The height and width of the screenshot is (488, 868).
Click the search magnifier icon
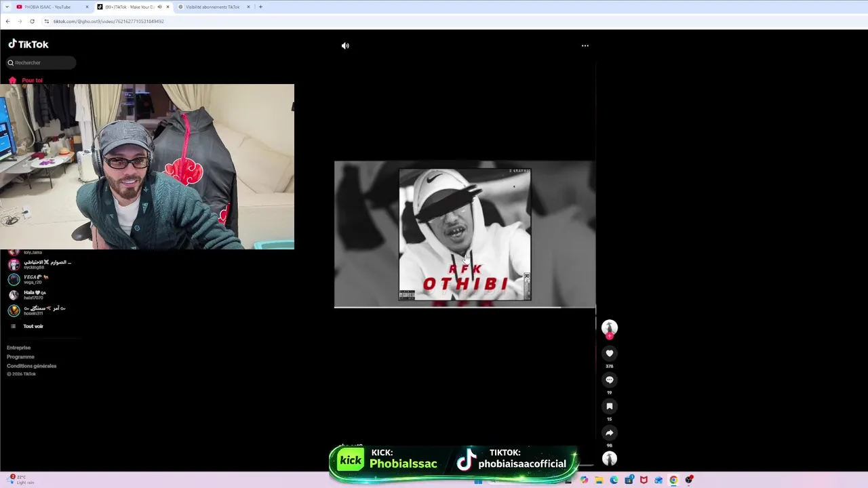[11, 62]
